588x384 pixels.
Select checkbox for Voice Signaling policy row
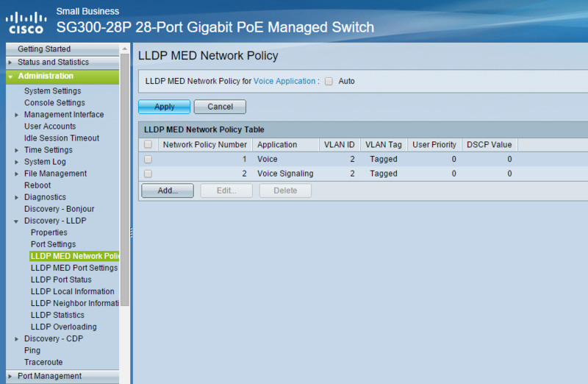148,174
